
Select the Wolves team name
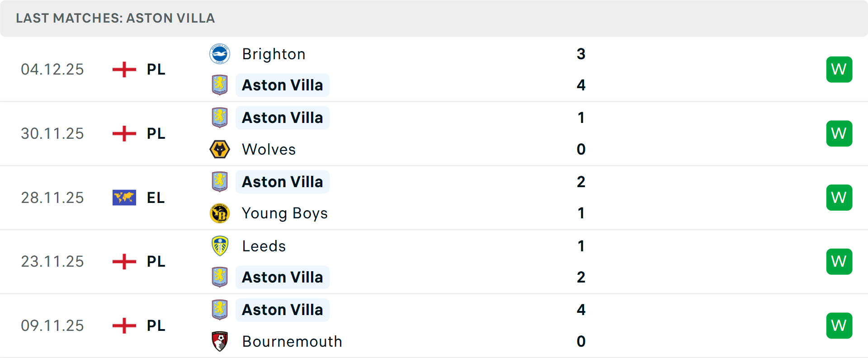tap(269, 149)
